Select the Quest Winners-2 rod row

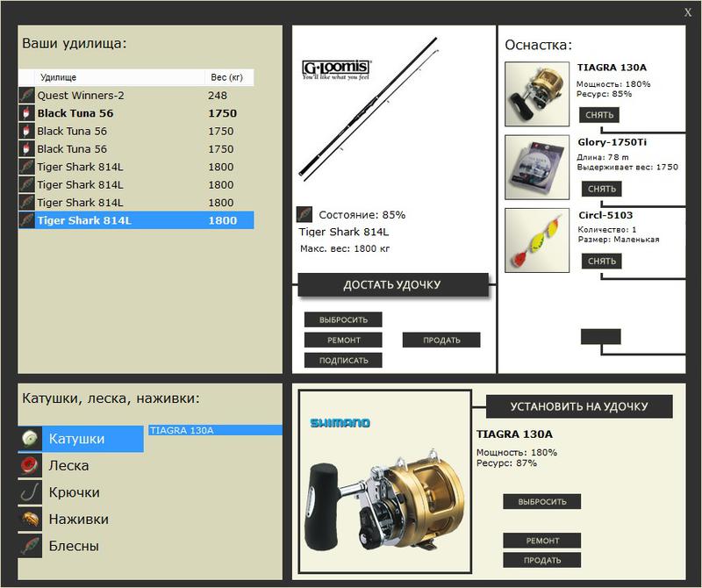coord(136,95)
